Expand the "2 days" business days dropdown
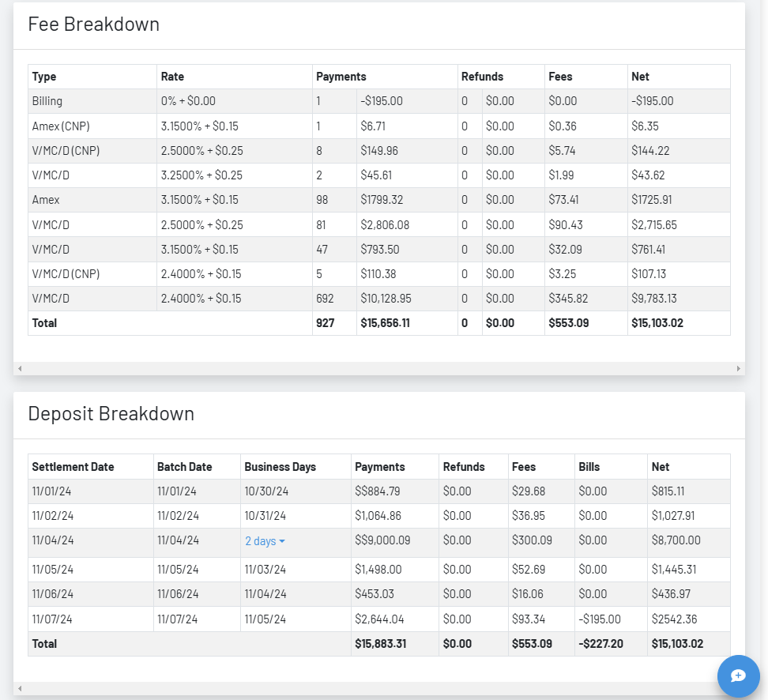Screen dimensions: 768x700 (x=265, y=541)
